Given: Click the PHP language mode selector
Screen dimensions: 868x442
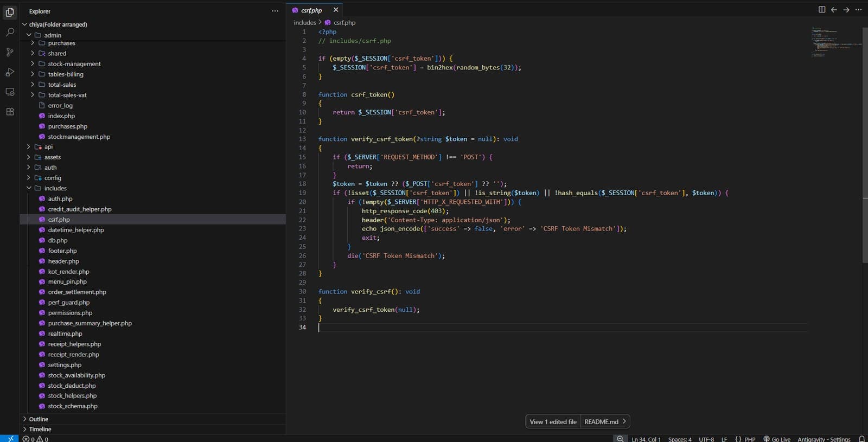Looking at the screenshot, I should point(745,439).
